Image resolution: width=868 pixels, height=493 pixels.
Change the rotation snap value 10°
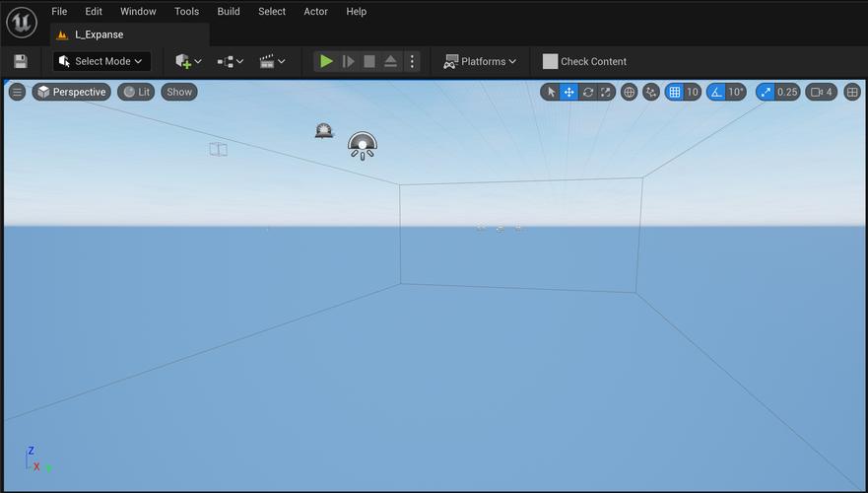coord(736,92)
